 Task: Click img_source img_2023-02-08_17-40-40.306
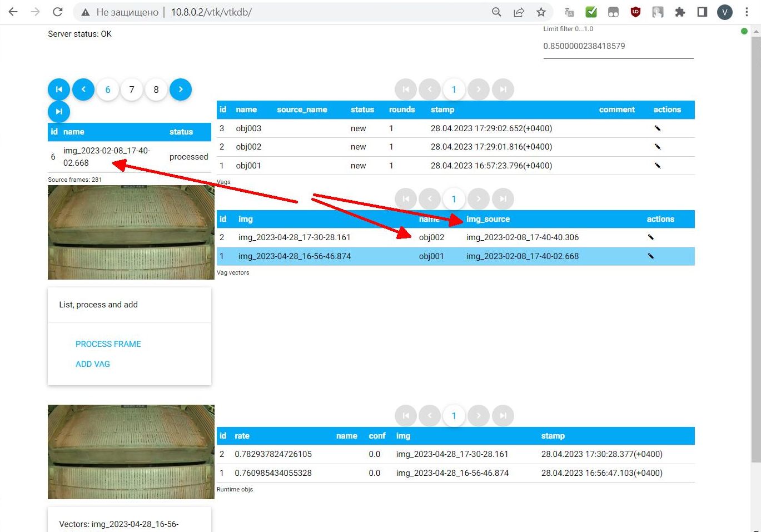(x=523, y=237)
